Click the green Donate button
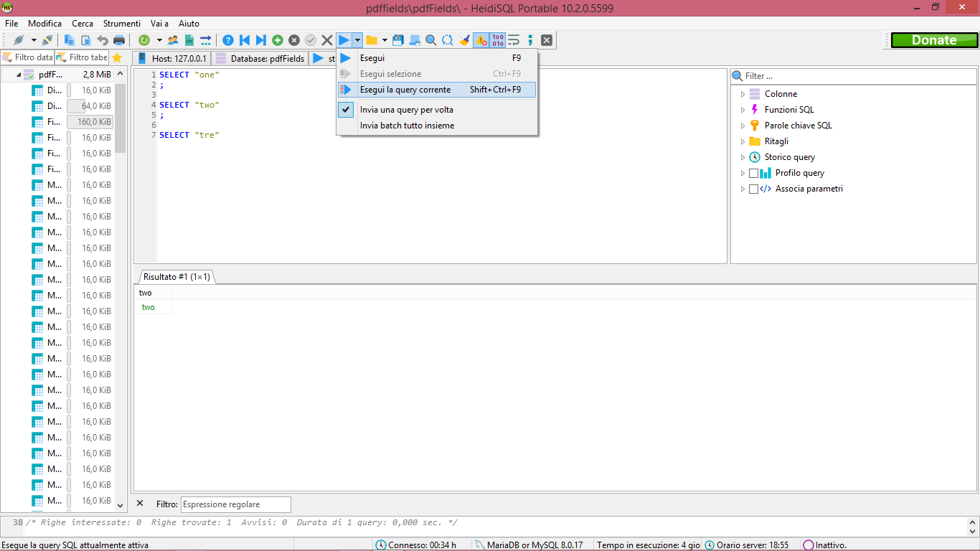 pyautogui.click(x=933, y=40)
